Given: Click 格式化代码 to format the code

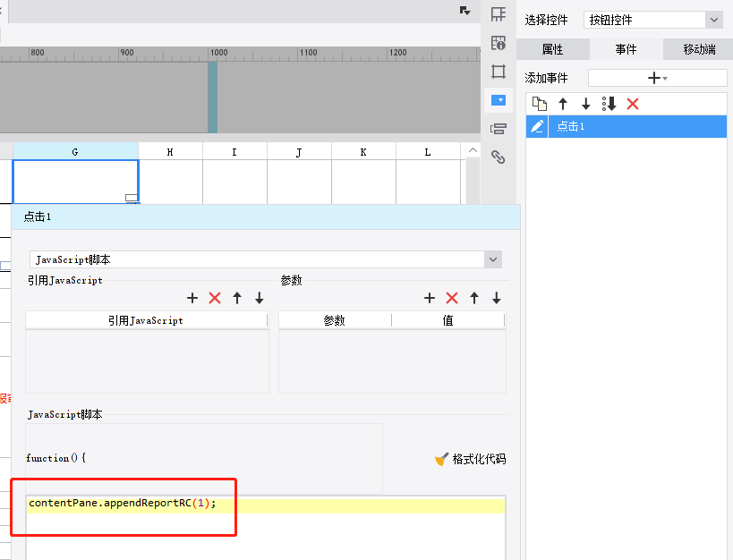Looking at the screenshot, I should (x=470, y=459).
